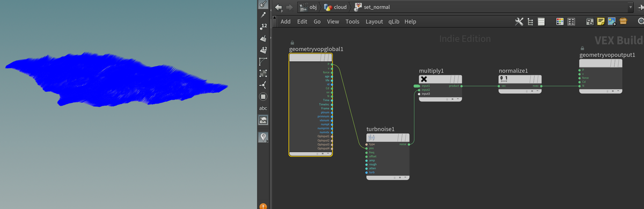Open the obj path segment

click(x=308, y=7)
